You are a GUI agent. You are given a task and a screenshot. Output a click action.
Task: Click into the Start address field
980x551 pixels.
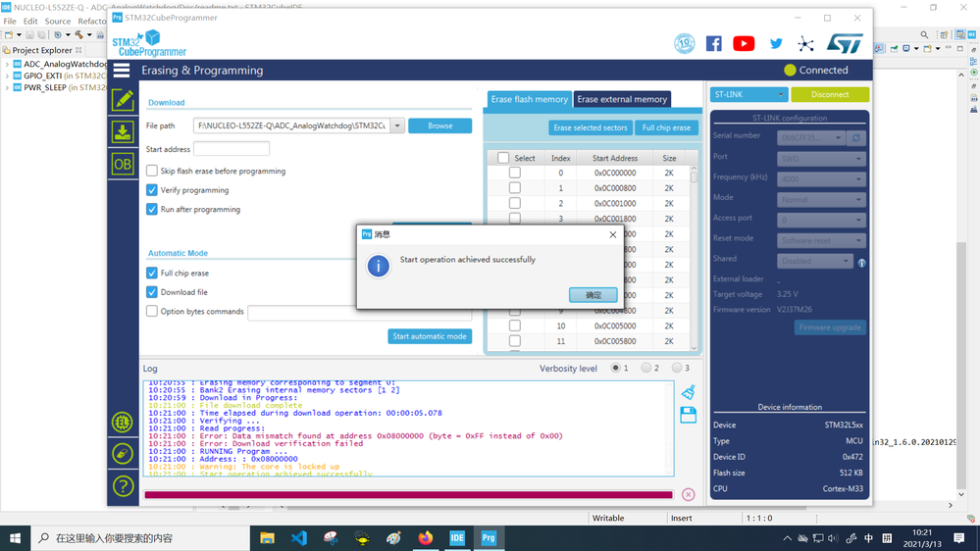[232, 149]
